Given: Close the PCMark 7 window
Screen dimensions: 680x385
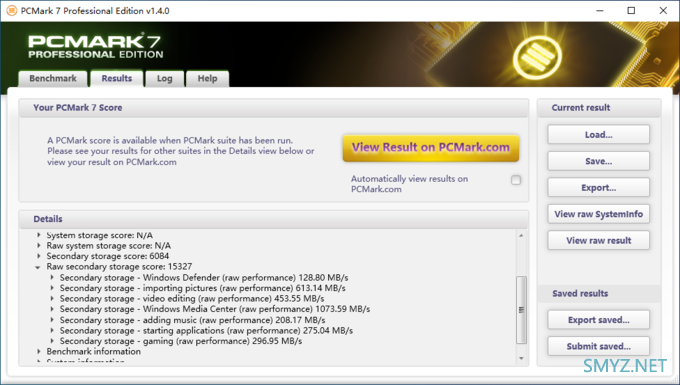Looking at the screenshot, I should tap(663, 10).
